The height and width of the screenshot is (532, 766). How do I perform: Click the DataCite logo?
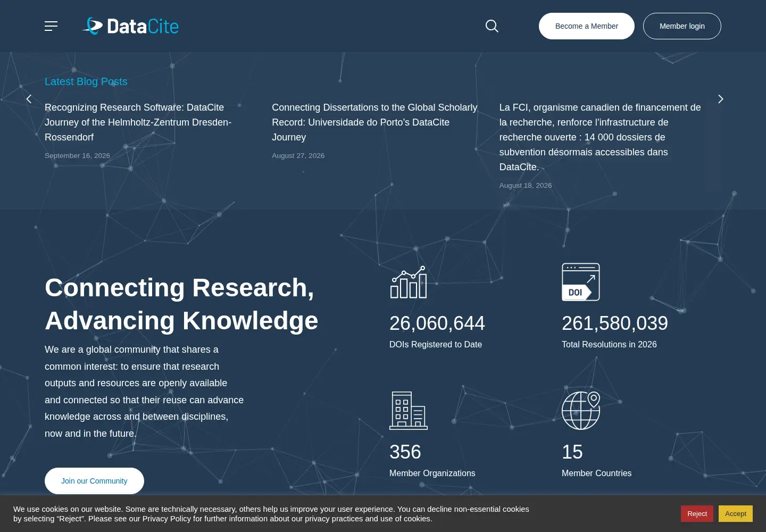130,26
